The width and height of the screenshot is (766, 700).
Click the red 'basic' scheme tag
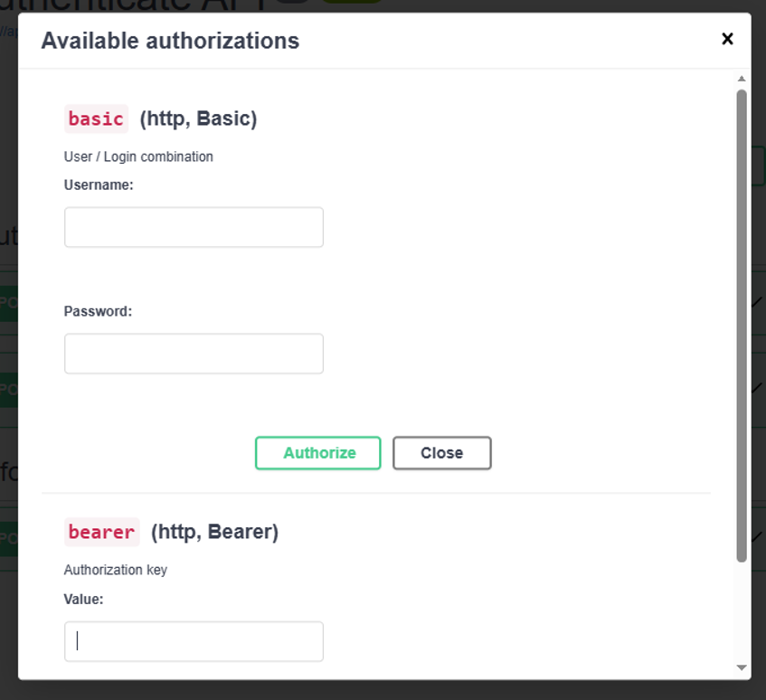96,118
